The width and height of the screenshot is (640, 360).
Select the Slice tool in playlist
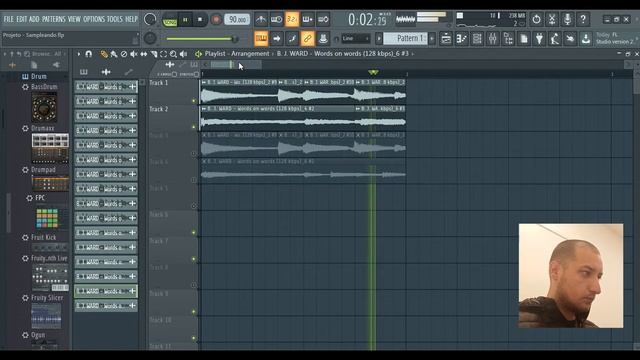154,54
